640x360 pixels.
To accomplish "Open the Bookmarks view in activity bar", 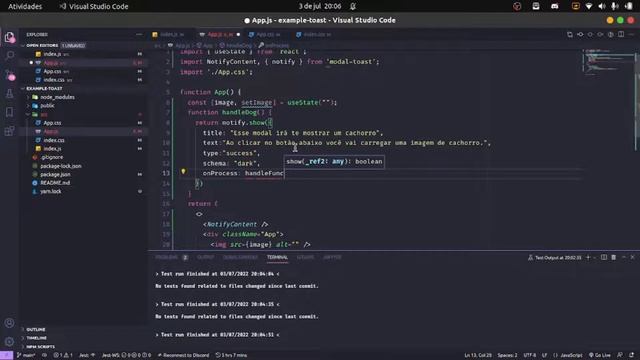I will pos(9,112).
